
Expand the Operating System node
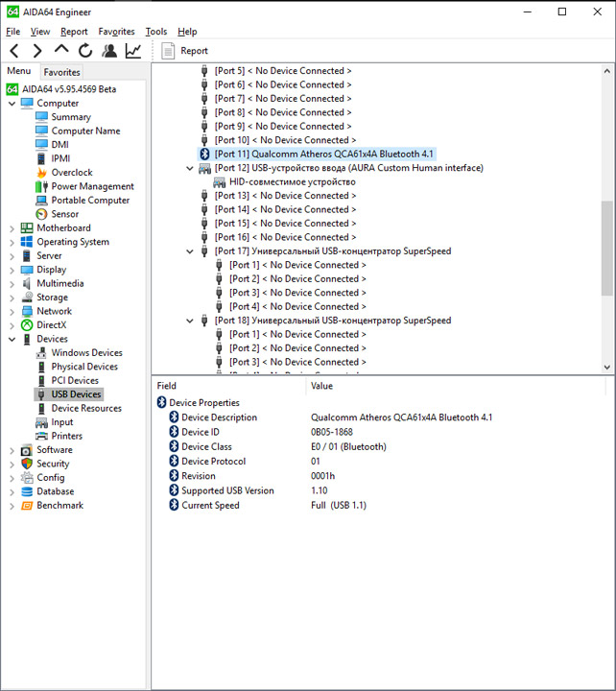[x=12, y=243]
